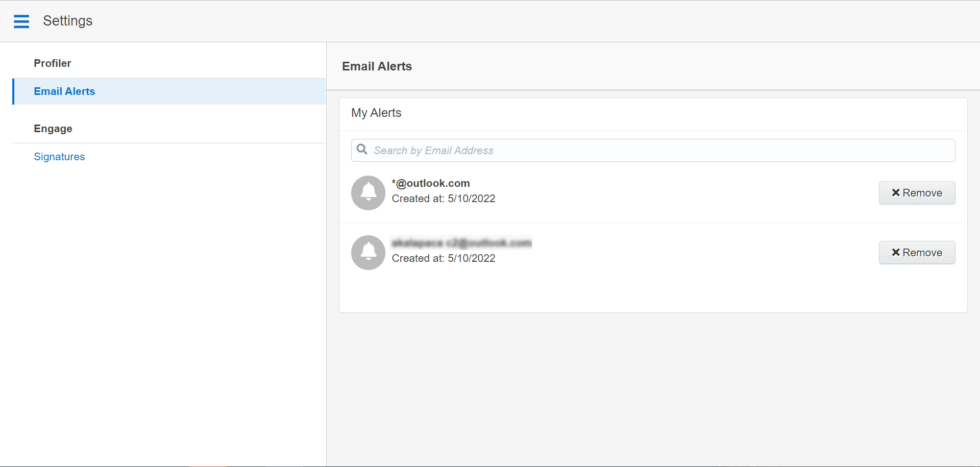Click the Profiler section header
This screenshot has height=467, width=980.
click(x=53, y=63)
